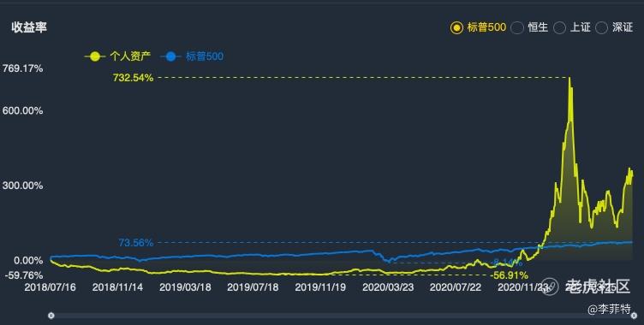Click the 2018/07/16 start date label

(x=51, y=287)
